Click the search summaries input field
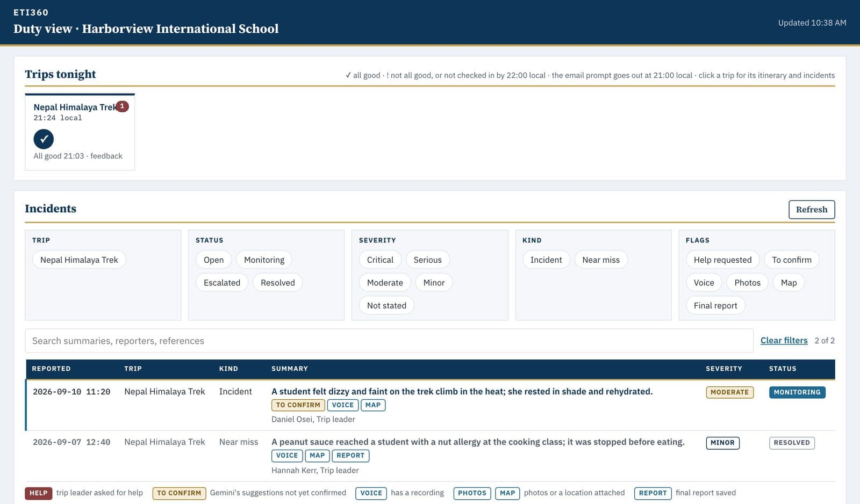The image size is (860, 504). (x=389, y=341)
